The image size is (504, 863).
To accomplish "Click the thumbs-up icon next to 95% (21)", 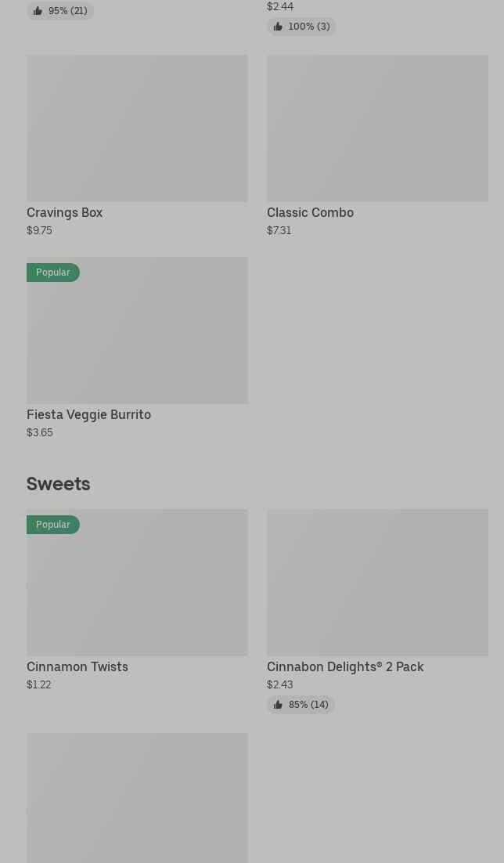I will click(38, 11).
